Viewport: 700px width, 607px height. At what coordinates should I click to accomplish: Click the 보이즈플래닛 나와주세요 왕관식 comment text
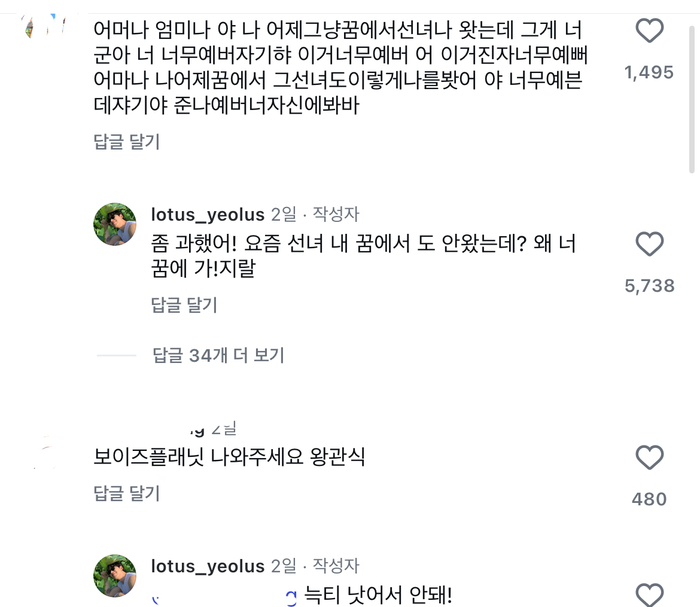[229, 458]
